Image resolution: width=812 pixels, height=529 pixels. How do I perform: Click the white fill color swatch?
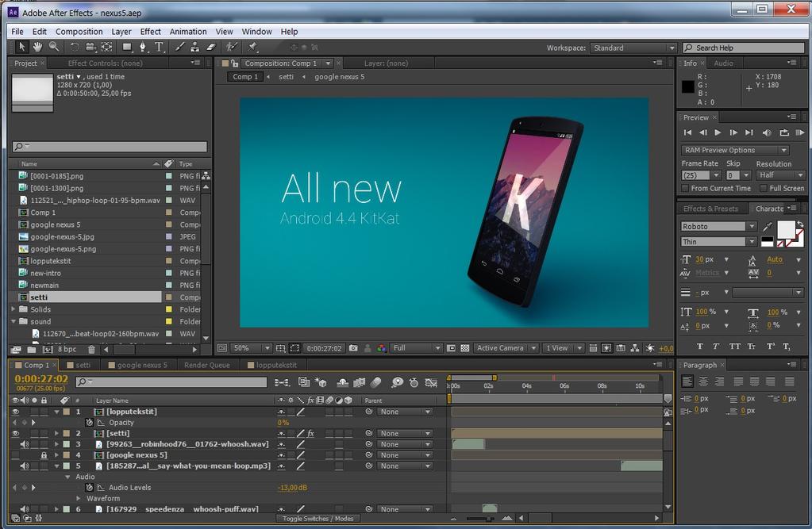[786, 229]
